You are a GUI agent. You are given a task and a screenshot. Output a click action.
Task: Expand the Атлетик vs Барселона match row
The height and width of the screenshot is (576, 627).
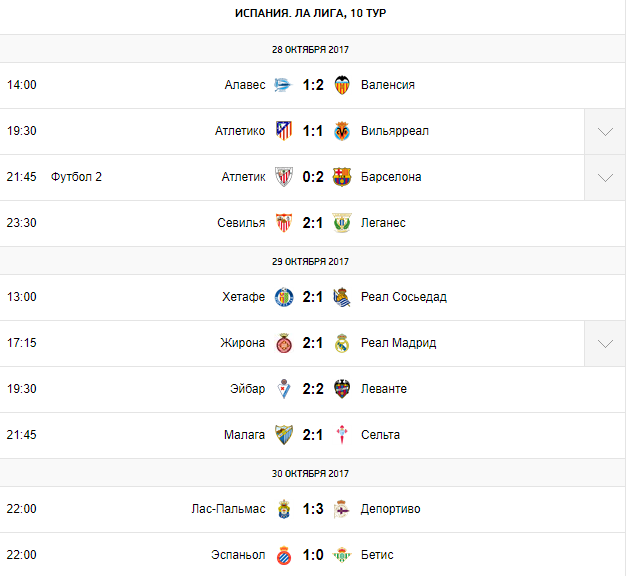click(x=605, y=178)
